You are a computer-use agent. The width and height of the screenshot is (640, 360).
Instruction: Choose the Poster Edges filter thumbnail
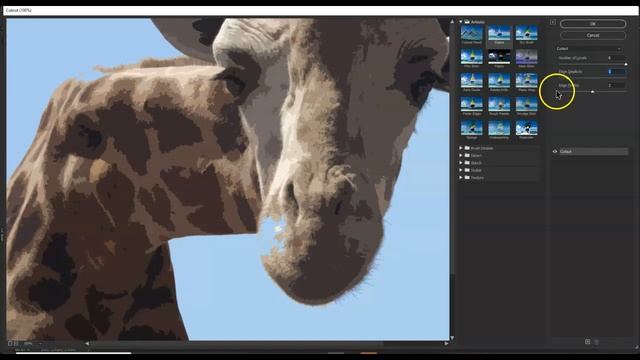pyautogui.click(x=471, y=105)
